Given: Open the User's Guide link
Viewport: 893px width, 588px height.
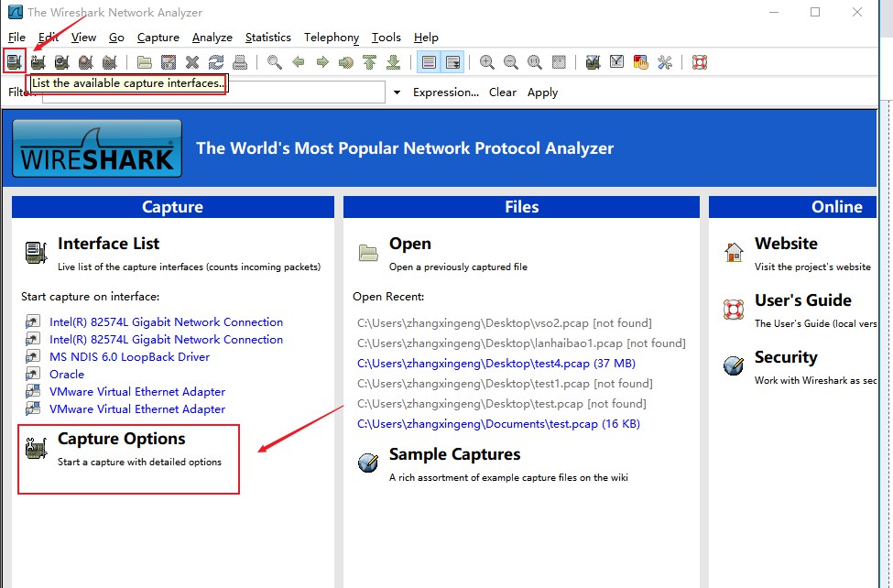Looking at the screenshot, I should click(803, 300).
